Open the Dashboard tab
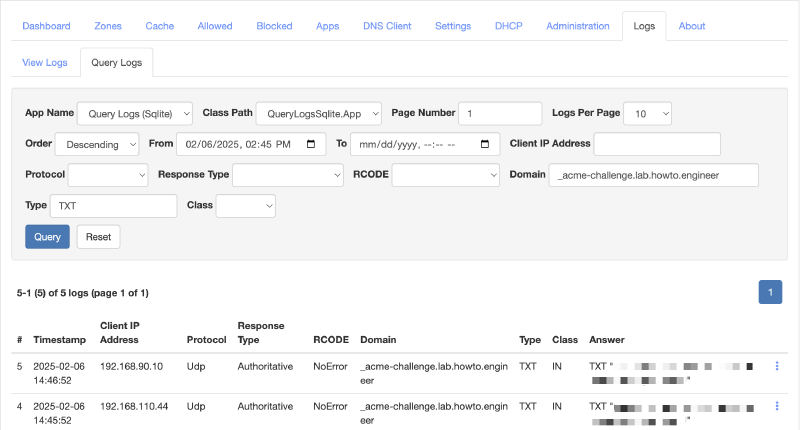This screenshot has height=430, width=800. point(46,26)
